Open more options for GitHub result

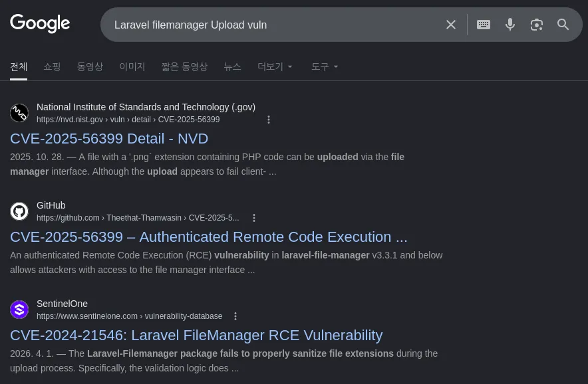coord(254,218)
